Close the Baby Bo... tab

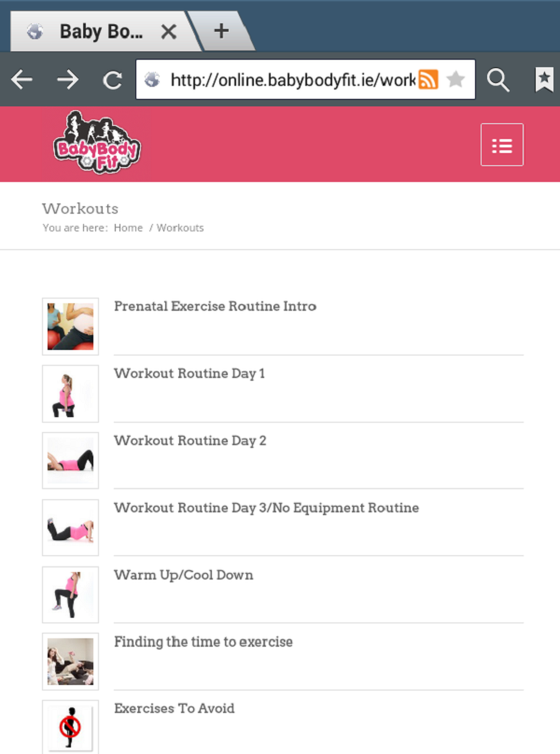(x=168, y=33)
